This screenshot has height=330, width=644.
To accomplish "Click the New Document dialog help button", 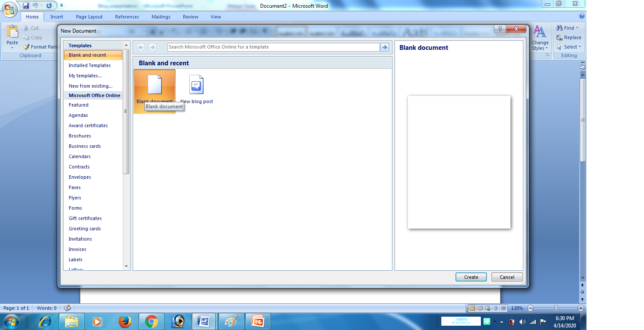I will (500, 29).
